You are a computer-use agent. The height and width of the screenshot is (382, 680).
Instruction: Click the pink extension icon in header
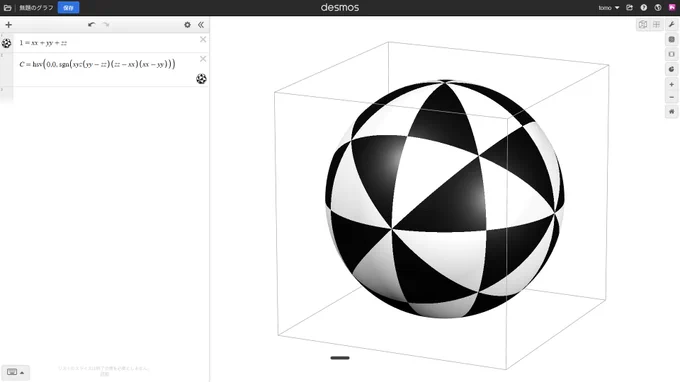672,8
